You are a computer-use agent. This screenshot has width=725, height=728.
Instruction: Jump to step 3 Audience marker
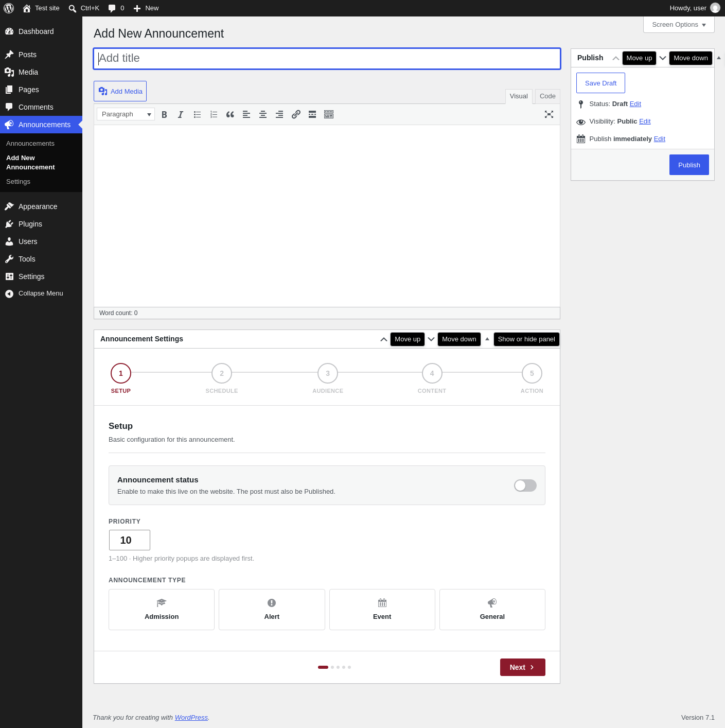(x=328, y=373)
